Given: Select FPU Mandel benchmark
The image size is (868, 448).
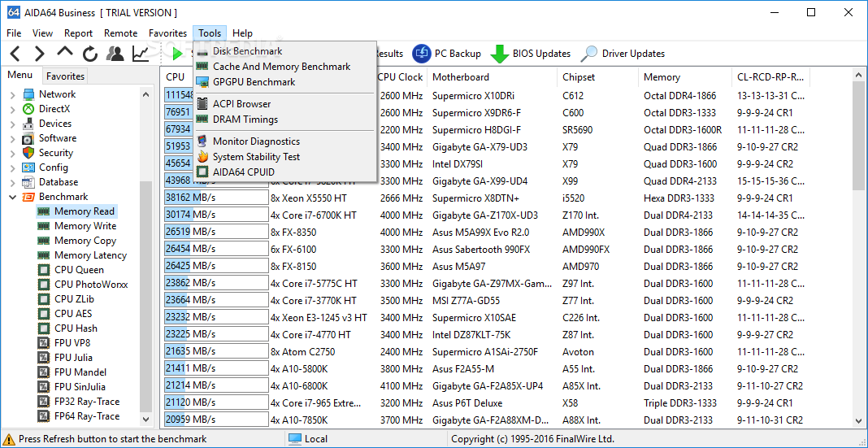Looking at the screenshot, I should [80, 372].
